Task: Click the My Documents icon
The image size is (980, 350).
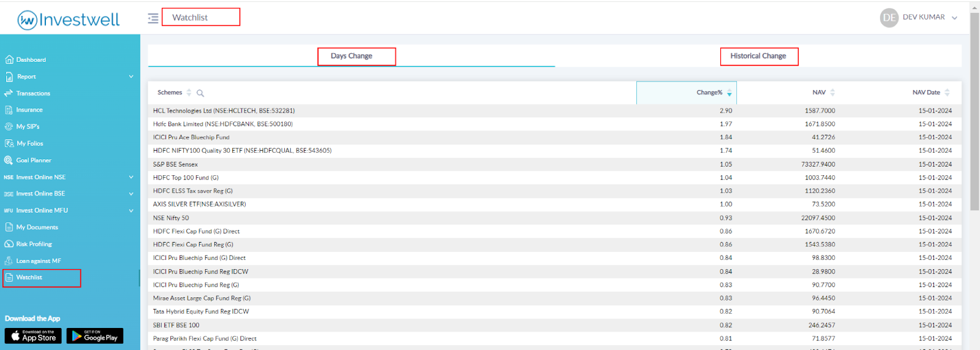Action: point(9,227)
